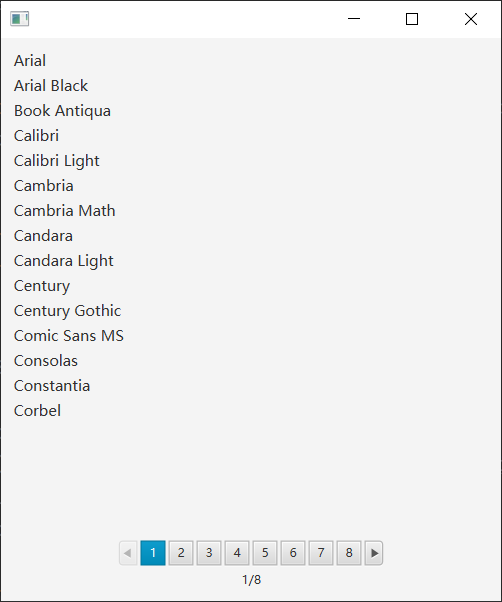Go to next page using right arrow
The image size is (502, 602).
[374, 553]
